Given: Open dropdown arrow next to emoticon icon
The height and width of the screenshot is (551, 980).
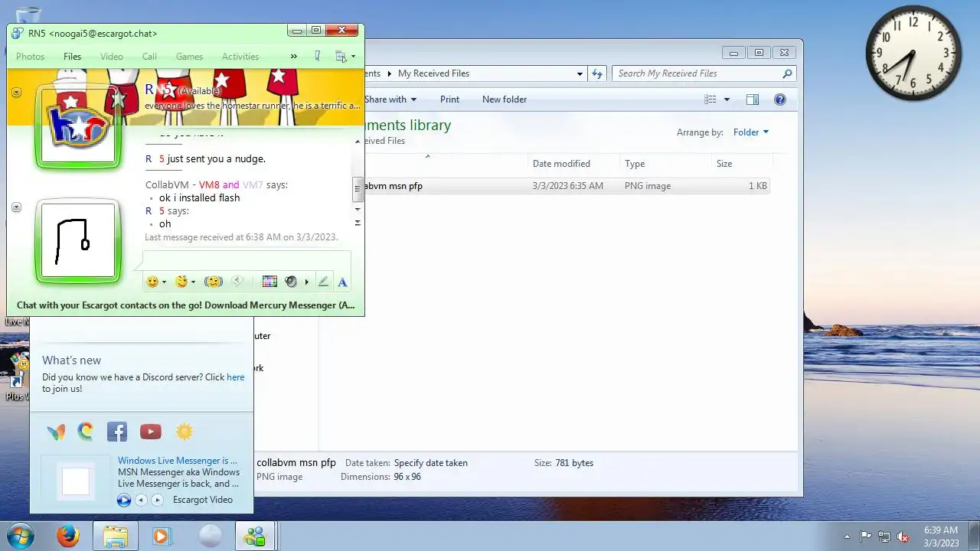Looking at the screenshot, I should click(164, 282).
